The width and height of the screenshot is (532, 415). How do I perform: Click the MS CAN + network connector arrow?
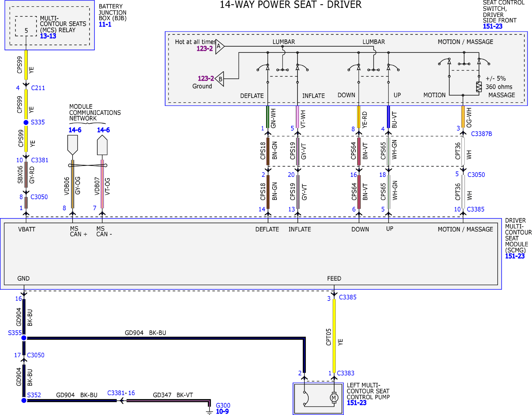pyautogui.click(x=72, y=145)
